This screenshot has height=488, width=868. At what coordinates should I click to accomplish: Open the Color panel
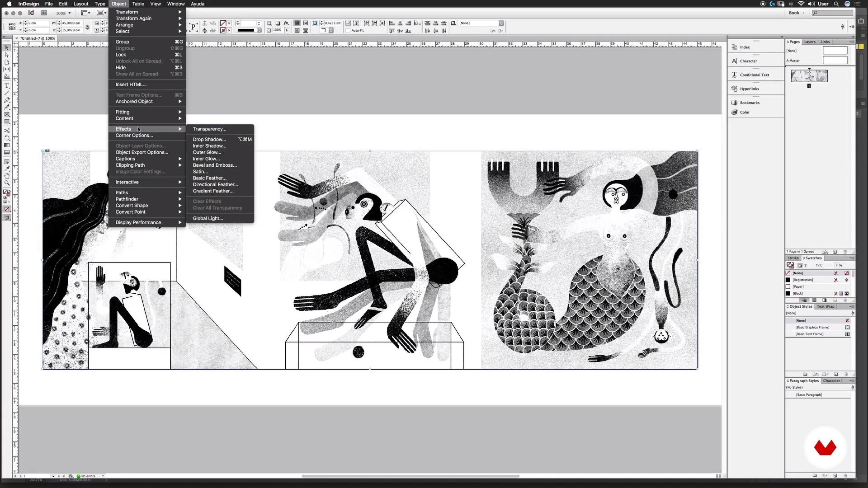[745, 113]
